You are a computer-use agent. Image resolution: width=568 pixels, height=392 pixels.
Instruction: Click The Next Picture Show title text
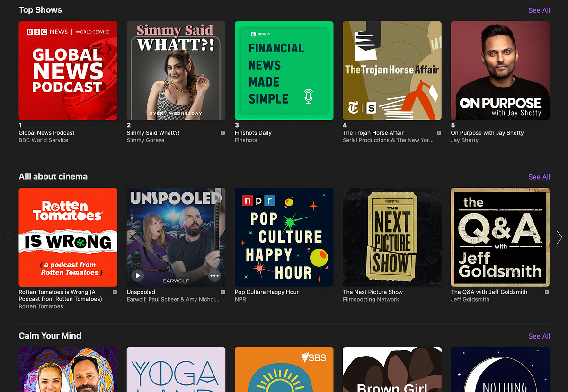tap(373, 292)
